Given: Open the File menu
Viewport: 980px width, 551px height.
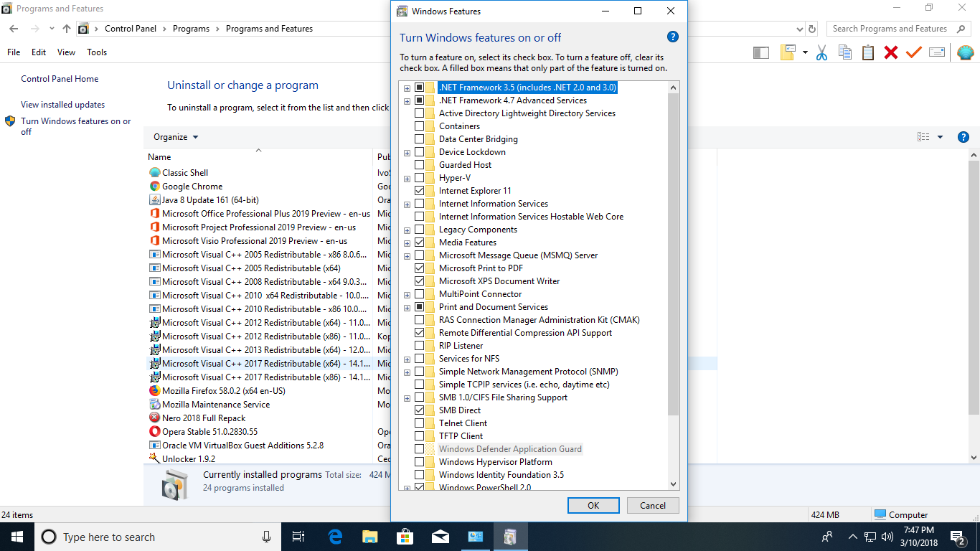Looking at the screenshot, I should tap(14, 52).
